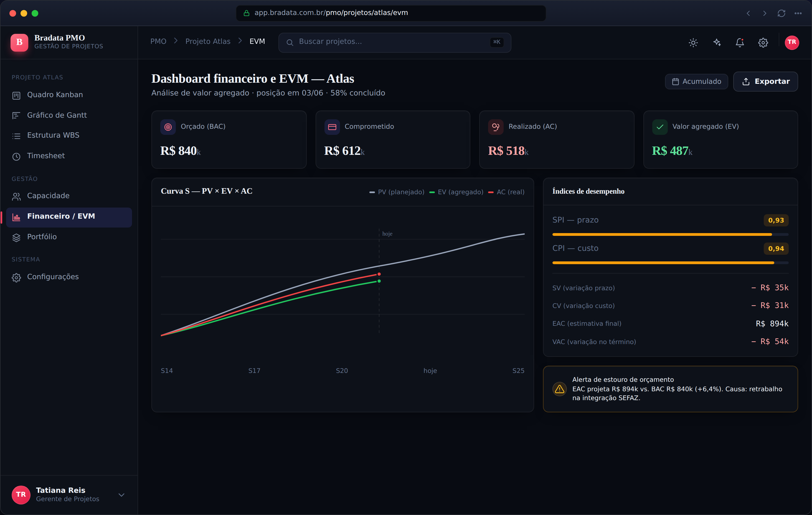Click Tatiana Reis avatar in sidebar
The width and height of the screenshot is (812, 515).
tap(21, 495)
